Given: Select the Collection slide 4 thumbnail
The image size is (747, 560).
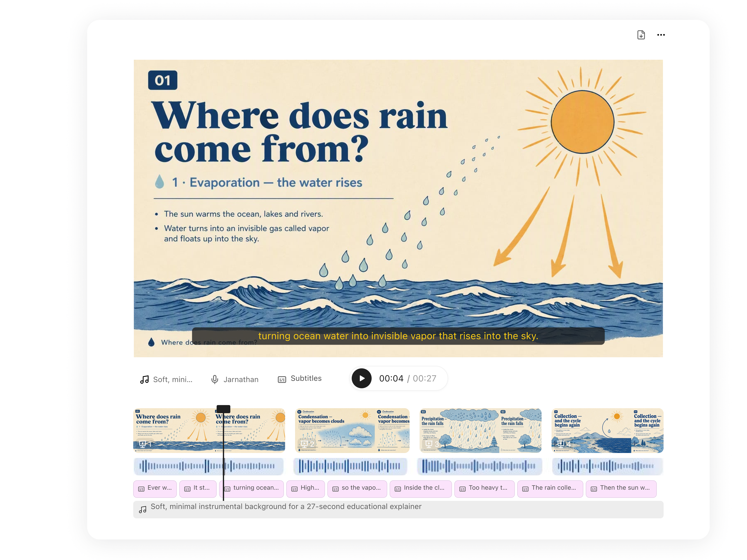Looking at the screenshot, I should (607, 430).
